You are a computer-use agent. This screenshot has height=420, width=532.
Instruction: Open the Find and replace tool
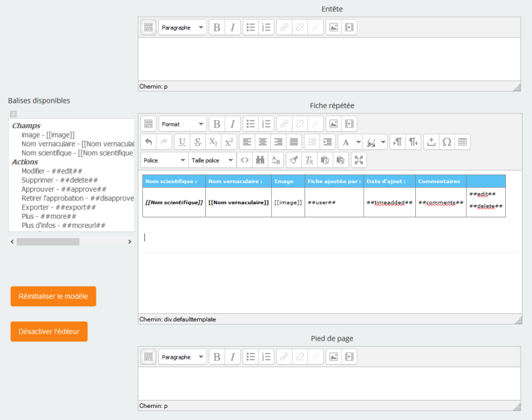click(276, 160)
